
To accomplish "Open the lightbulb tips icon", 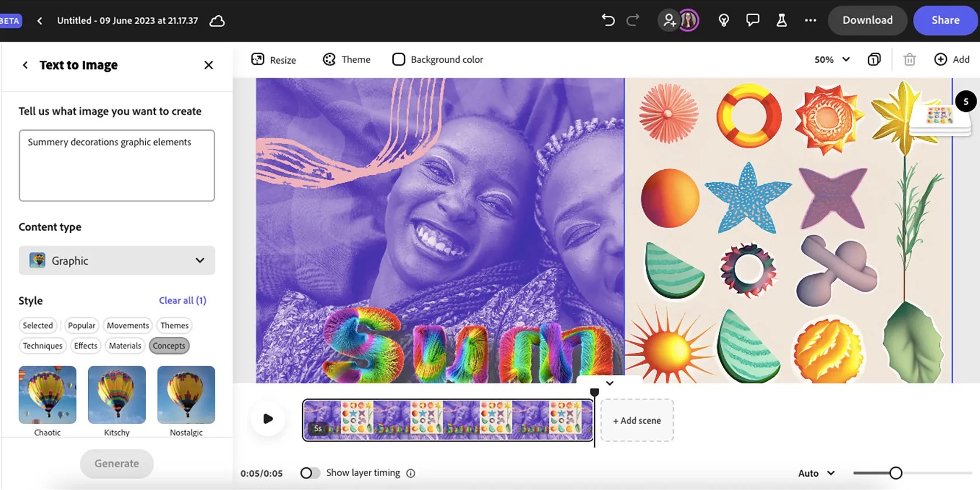I will (x=724, y=20).
